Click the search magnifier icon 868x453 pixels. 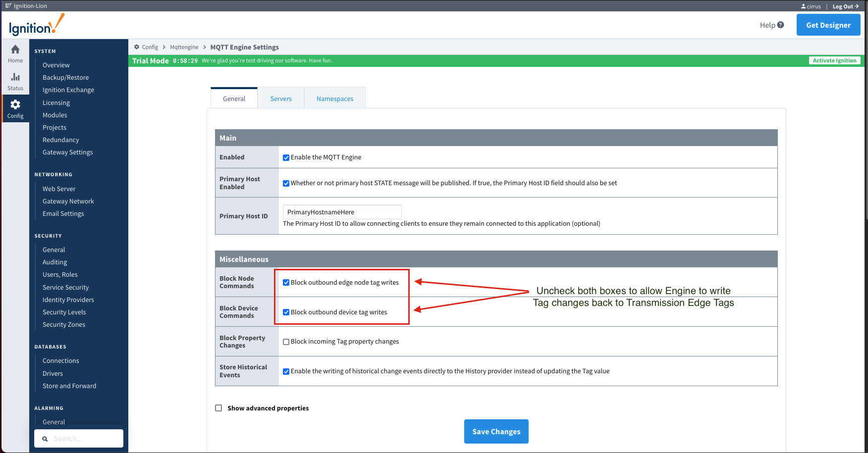(x=45, y=439)
